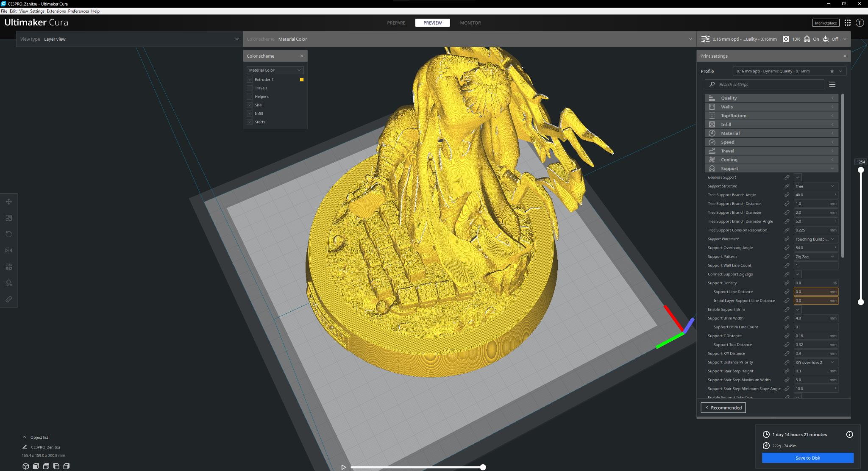Viewport: 868px width, 471px height.
Task: Open the Profile selection dropdown
Action: [x=789, y=71]
